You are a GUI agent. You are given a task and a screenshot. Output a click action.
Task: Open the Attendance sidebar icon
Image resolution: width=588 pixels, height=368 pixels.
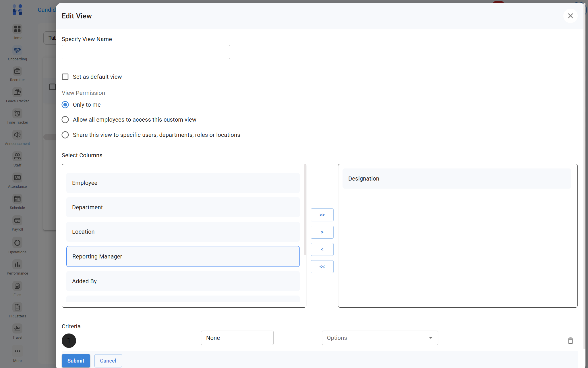pos(17,178)
